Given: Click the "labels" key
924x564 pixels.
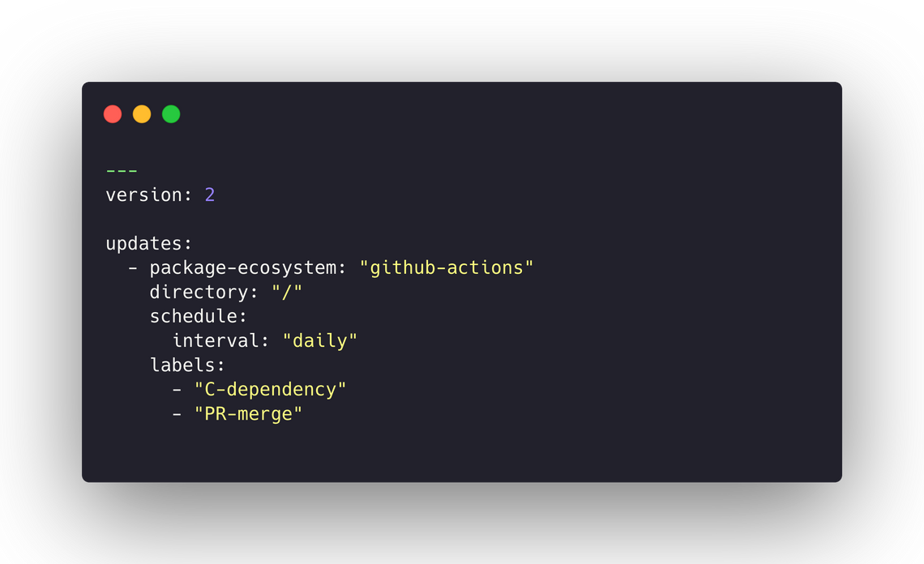Looking at the screenshot, I should tap(182, 365).
